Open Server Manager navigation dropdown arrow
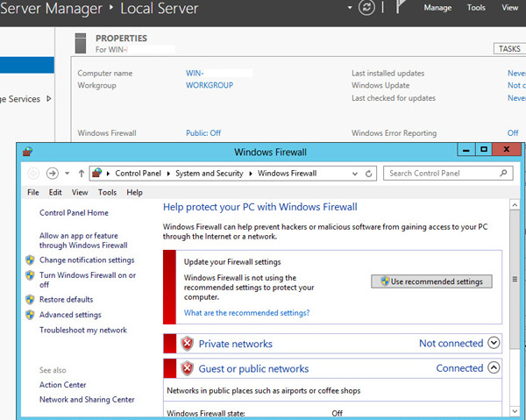This screenshot has width=526, height=420. 350,7
